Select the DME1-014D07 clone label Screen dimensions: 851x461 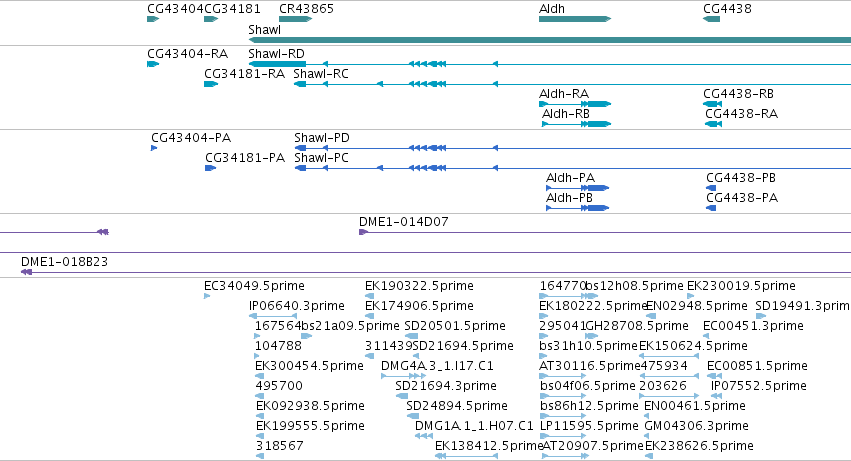tap(404, 222)
